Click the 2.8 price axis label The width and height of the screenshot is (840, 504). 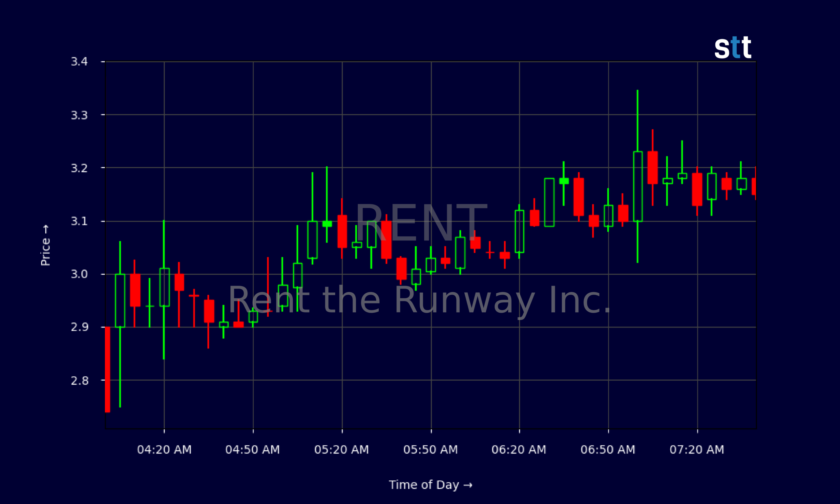pos(79,381)
